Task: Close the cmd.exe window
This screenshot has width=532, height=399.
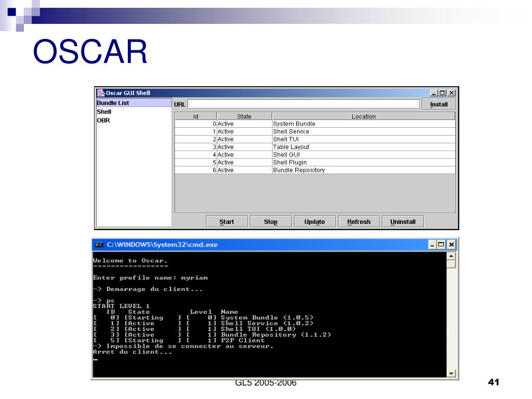Action: coord(451,245)
